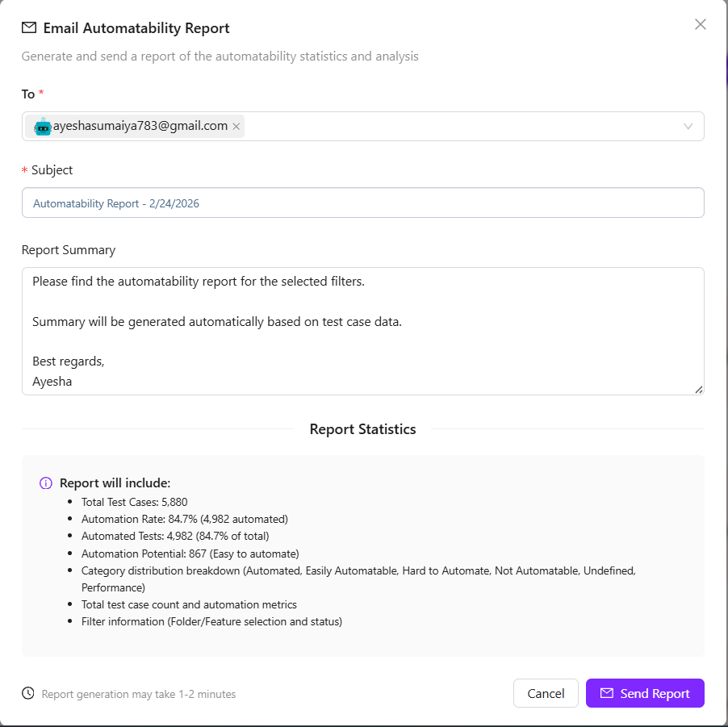Click the "Subject" field label

coord(52,170)
